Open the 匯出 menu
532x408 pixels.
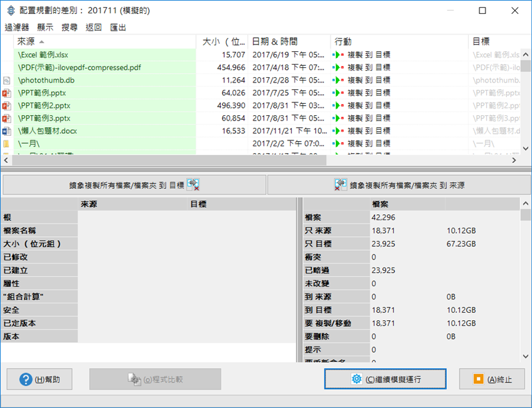point(118,27)
